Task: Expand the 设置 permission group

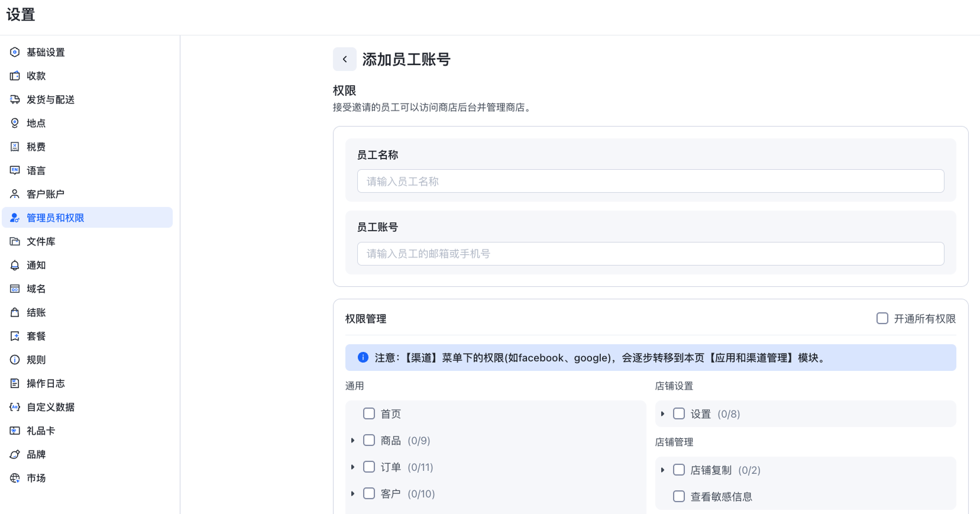Action: (663, 413)
